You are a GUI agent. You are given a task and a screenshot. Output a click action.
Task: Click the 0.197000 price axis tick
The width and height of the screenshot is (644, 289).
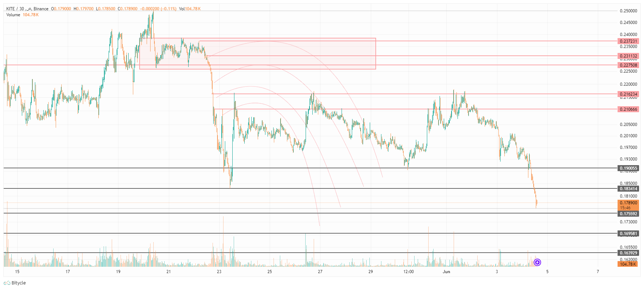point(628,147)
